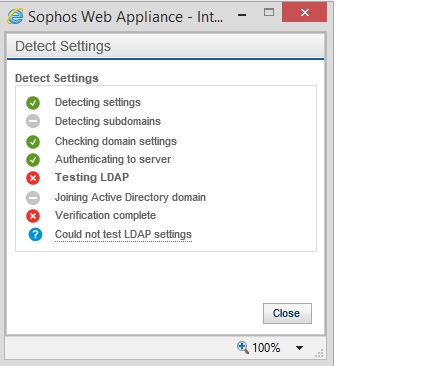The height and width of the screenshot is (366, 447).
Task: Minimize the Sophos Web Appliance window
Action: pos(242,15)
